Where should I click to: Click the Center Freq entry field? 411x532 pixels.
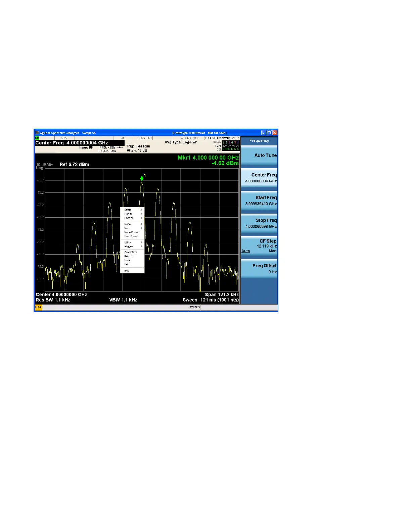(80, 143)
